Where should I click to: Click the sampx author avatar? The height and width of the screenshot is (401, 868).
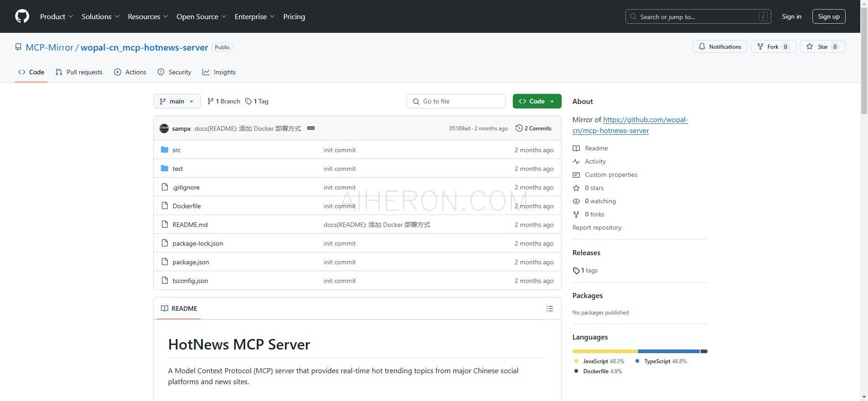point(164,129)
